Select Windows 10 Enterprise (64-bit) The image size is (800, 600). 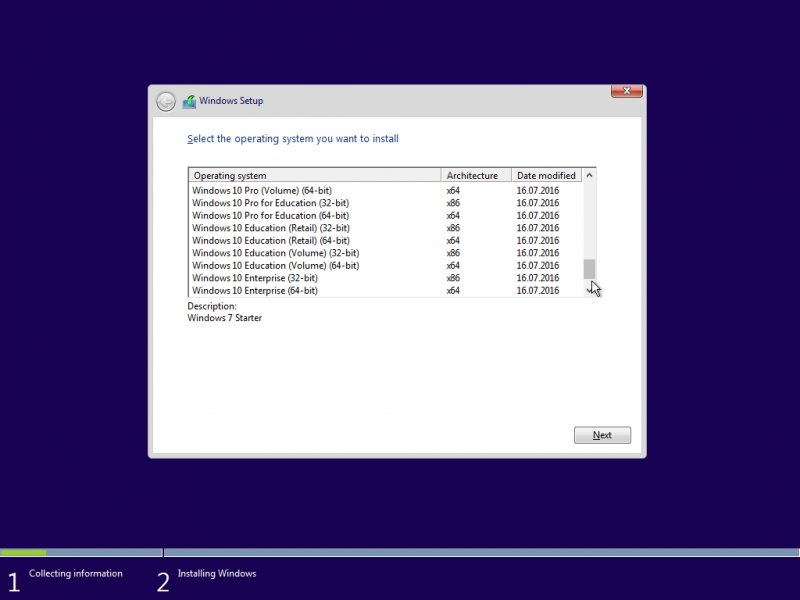coord(386,290)
